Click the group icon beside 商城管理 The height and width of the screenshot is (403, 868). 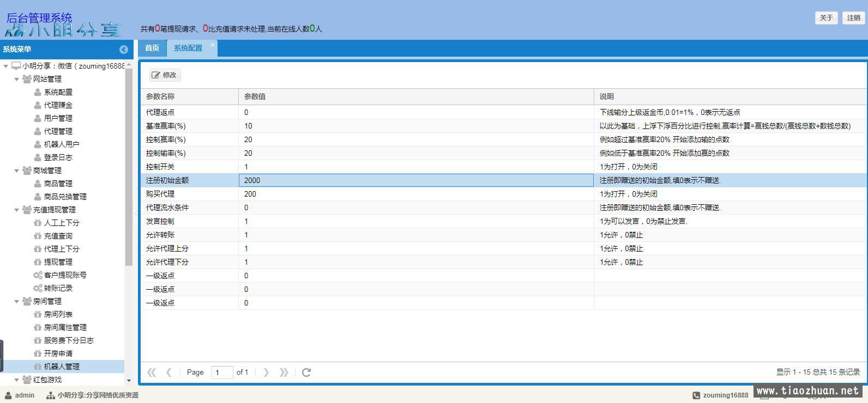coord(27,170)
